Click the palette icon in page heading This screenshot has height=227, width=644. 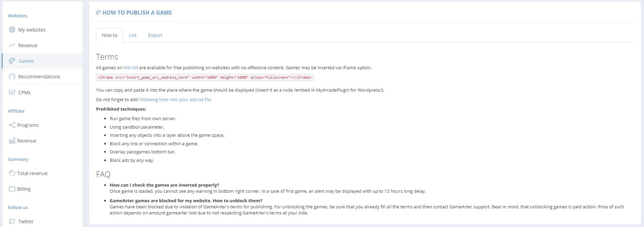98,13
